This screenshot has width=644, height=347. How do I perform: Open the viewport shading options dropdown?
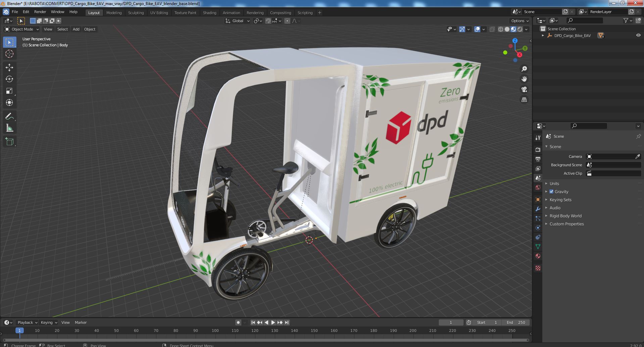coord(527,29)
